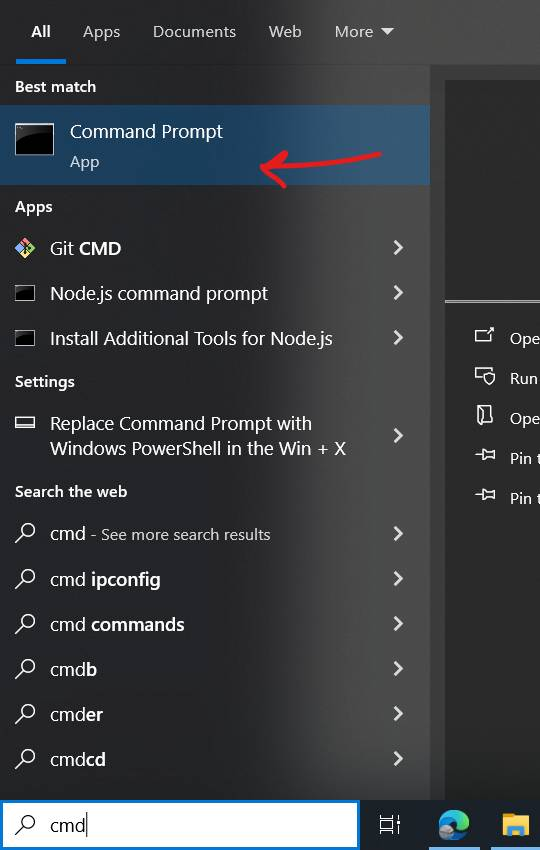540x850 pixels.
Task: Expand the Replace Command Prompt setting arrow
Action: point(398,435)
